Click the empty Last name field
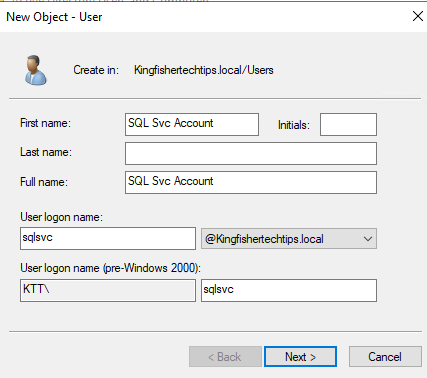427x378 pixels. tap(251, 153)
